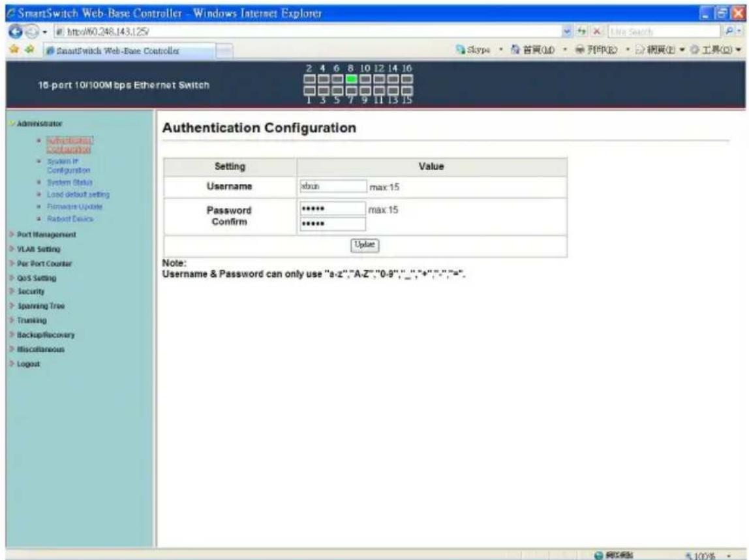This screenshot has height=560, width=749.
Task: Open Authentication Configuration link in sidebar
Action: click(x=69, y=145)
